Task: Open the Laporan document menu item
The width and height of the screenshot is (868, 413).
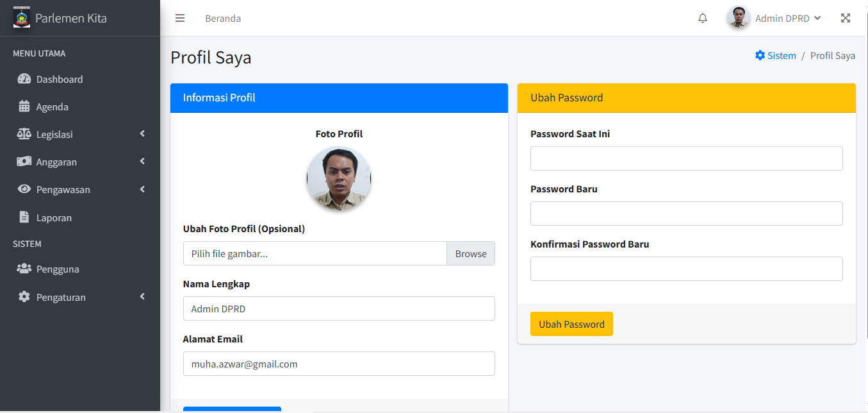Action: (54, 218)
